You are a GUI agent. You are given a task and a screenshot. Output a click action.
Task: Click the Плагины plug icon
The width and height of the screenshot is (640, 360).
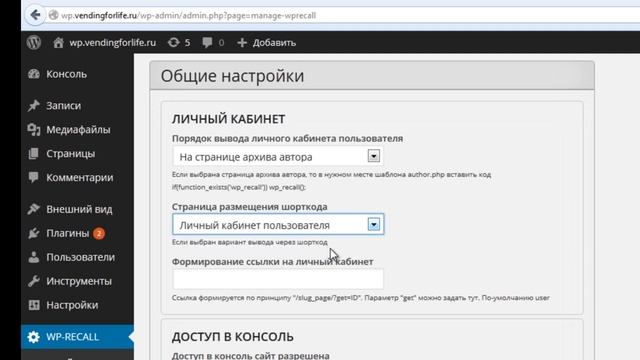click(34, 233)
